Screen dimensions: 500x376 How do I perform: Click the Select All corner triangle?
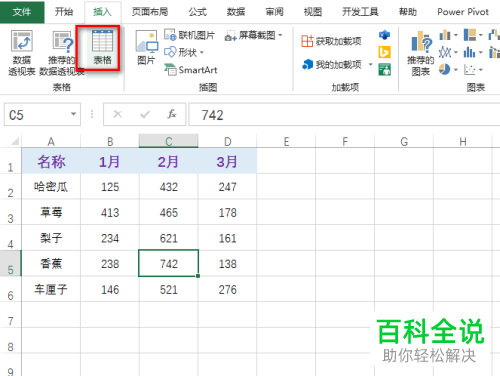coord(15,141)
